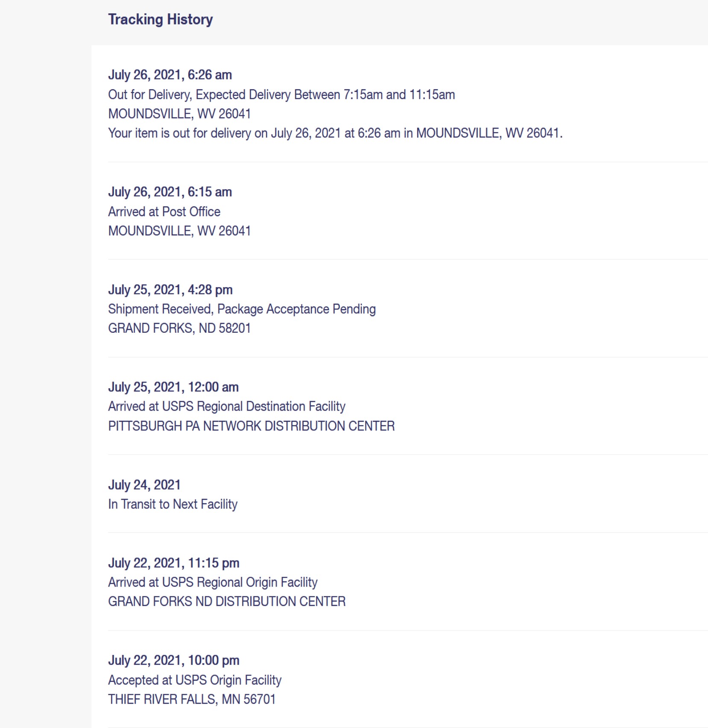This screenshot has width=708, height=728.
Task: Click GRAND FORKS ND DISTRIBUTION CENTER text
Action: point(227,602)
